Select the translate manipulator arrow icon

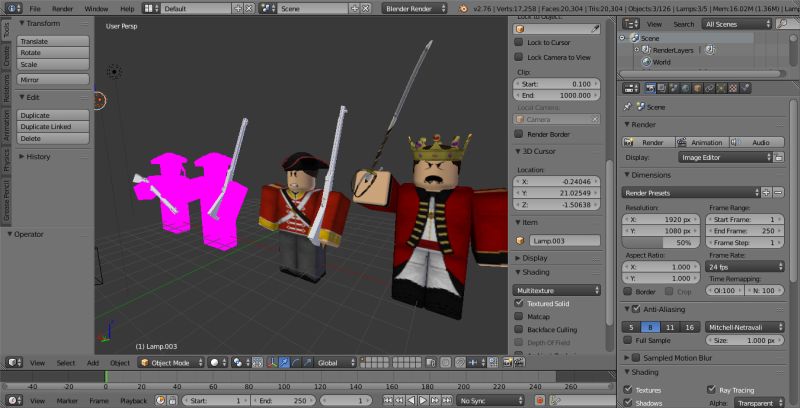click(x=285, y=363)
